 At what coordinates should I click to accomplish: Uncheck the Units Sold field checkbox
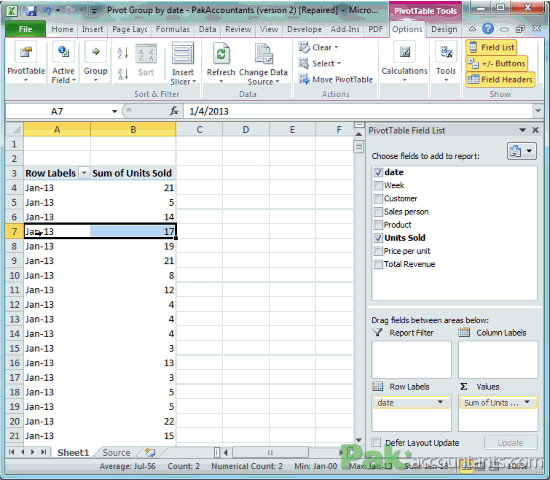tap(378, 238)
